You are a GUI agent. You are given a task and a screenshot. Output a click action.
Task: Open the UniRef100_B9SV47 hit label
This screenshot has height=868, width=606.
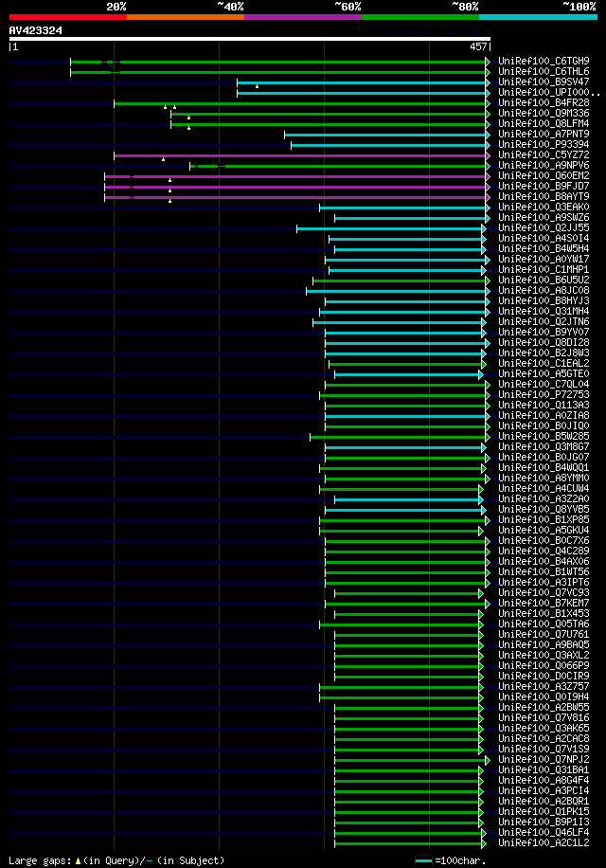pyautogui.click(x=544, y=81)
